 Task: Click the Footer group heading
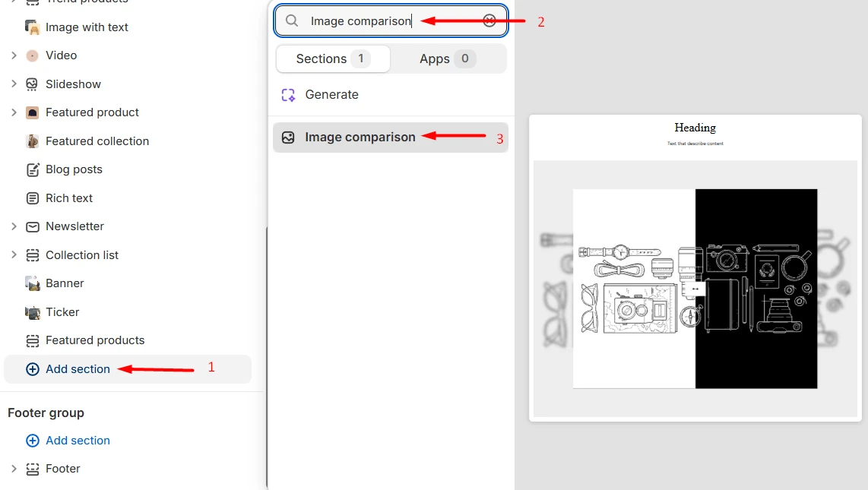point(46,413)
